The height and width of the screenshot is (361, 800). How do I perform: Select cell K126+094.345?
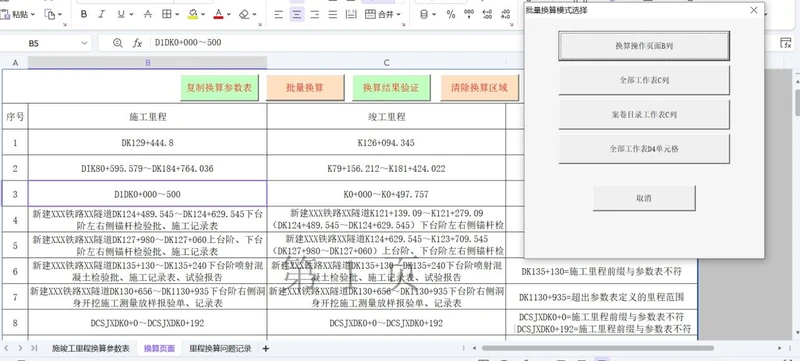(386, 143)
